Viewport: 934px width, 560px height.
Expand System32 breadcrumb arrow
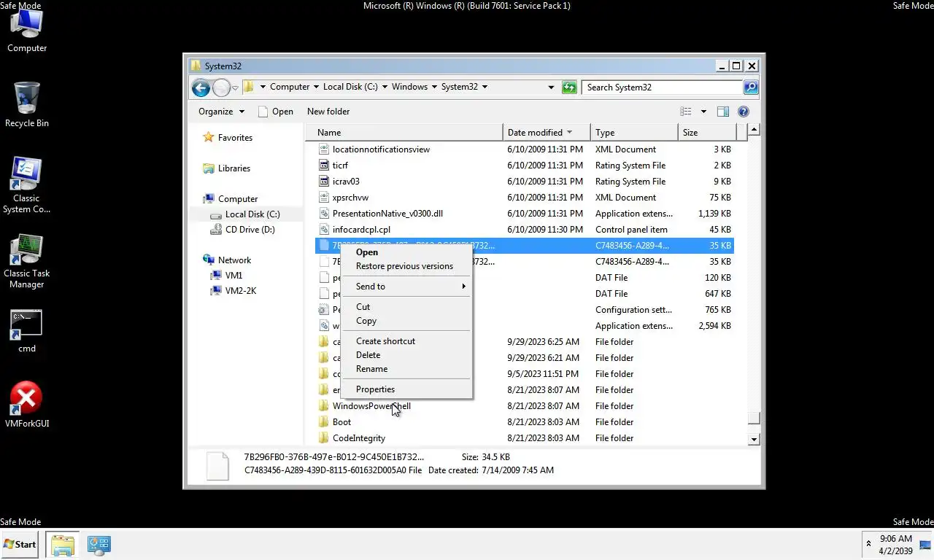(485, 87)
